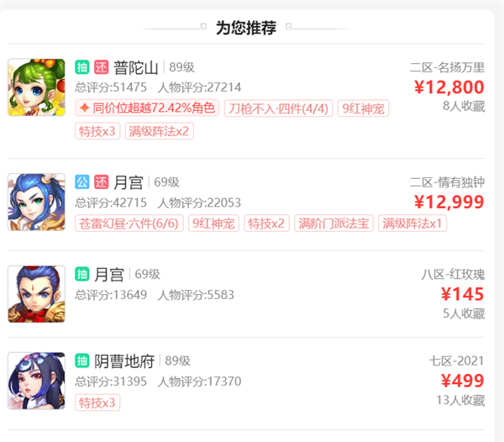The height and width of the screenshot is (442, 504).
Task: Click the 特技x3 tag under 阴曹地府
Action: click(x=97, y=403)
